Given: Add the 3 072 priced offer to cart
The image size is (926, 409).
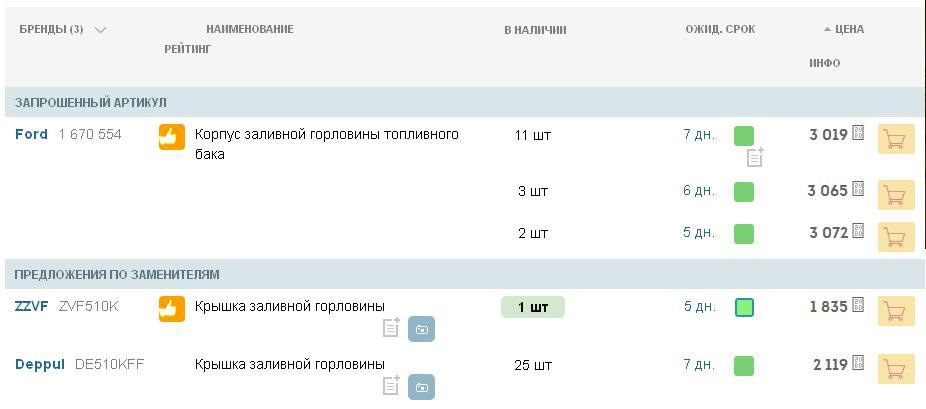Looking at the screenshot, I should click(896, 237).
